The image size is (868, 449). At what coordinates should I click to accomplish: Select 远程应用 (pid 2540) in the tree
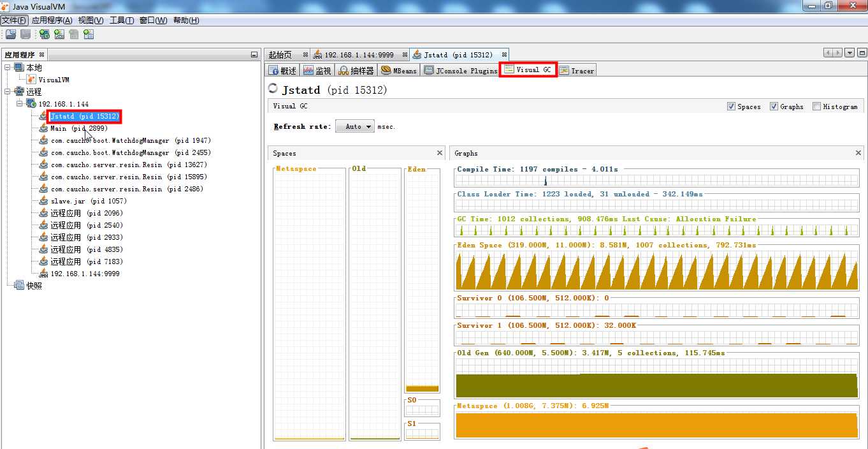[x=87, y=225]
